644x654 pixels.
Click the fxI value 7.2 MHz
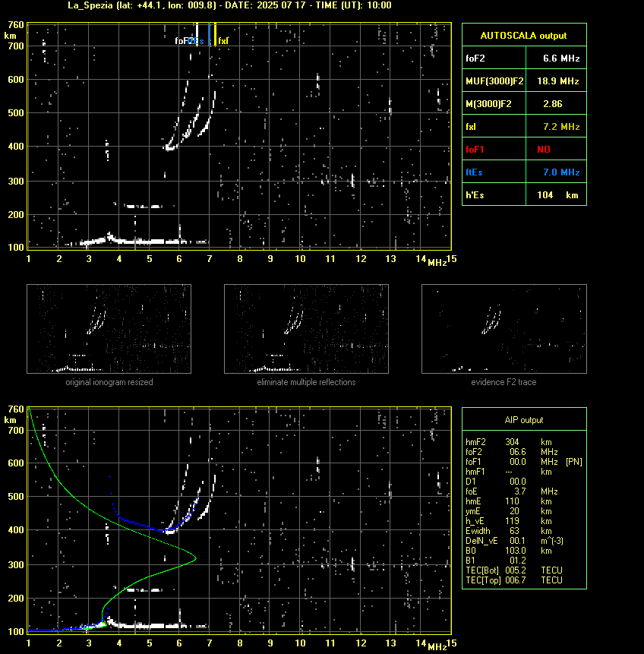click(x=561, y=126)
